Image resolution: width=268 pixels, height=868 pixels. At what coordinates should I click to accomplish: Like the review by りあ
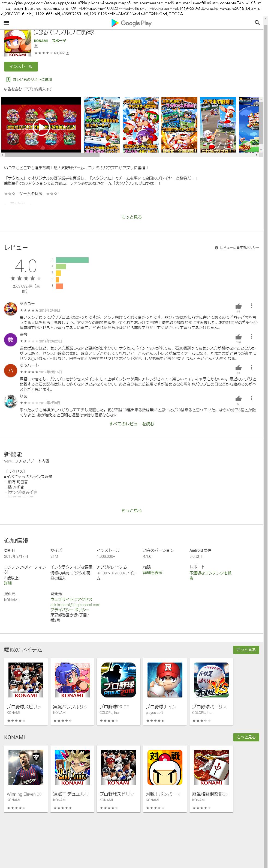pyautogui.click(x=238, y=399)
